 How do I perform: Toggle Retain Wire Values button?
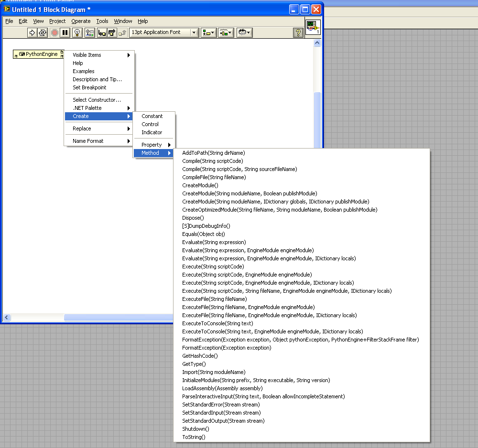(90, 32)
